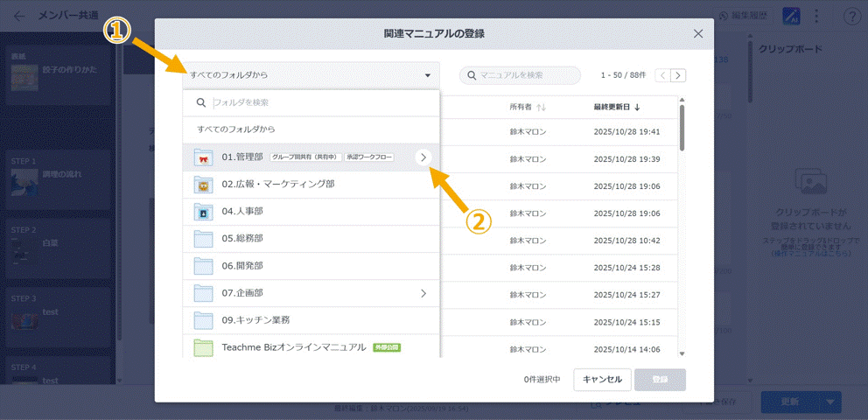
Task: Select the 05.総務部 folder
Action: (x=243, y=239)
